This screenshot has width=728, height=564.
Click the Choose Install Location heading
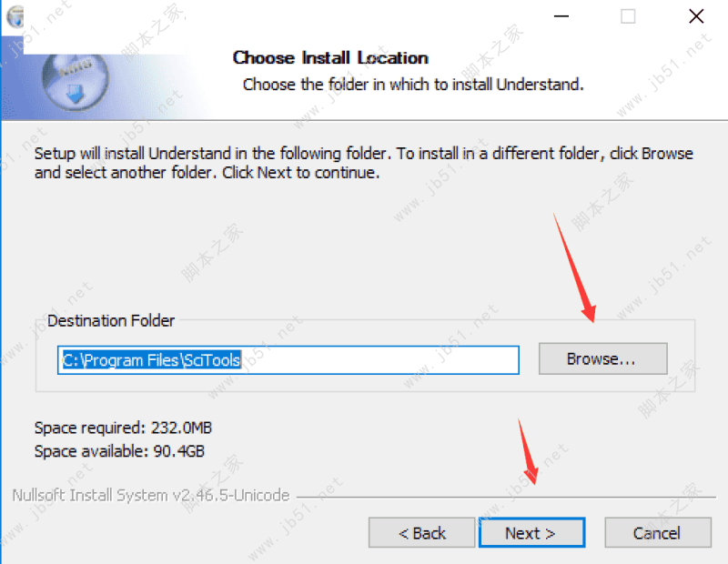coord(330,58)
